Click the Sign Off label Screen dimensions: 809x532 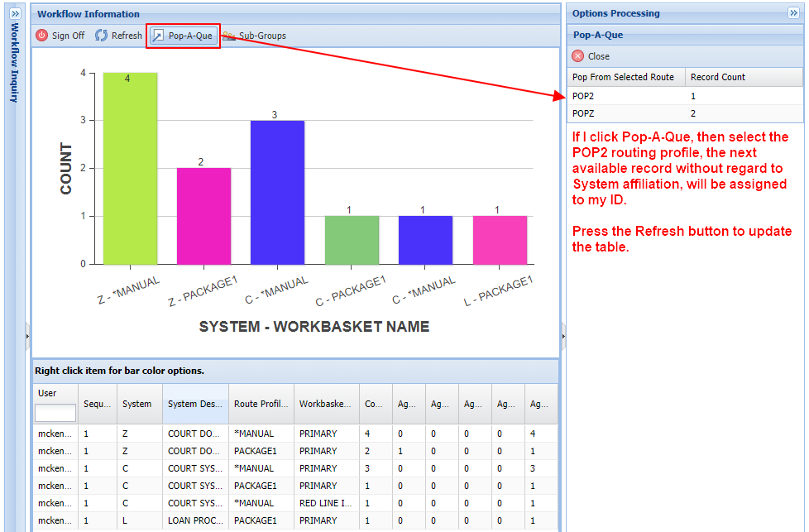(x=68, y=36)
